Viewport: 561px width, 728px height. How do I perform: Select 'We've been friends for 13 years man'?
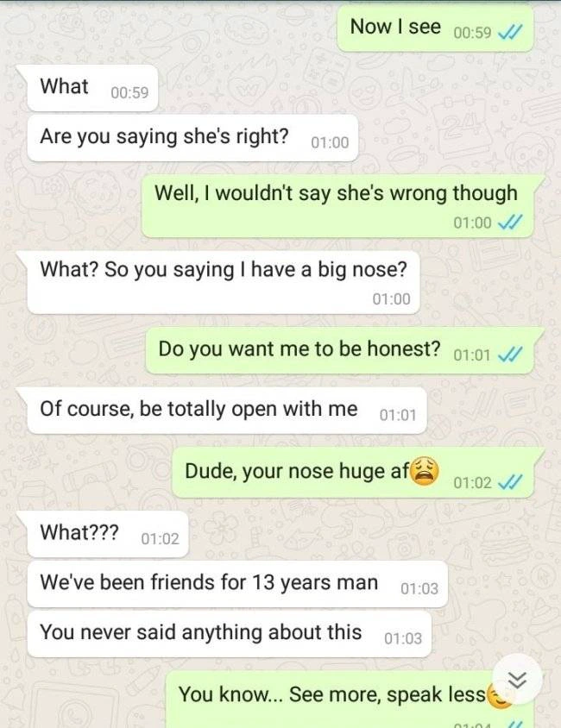click(x=237, y=584)
